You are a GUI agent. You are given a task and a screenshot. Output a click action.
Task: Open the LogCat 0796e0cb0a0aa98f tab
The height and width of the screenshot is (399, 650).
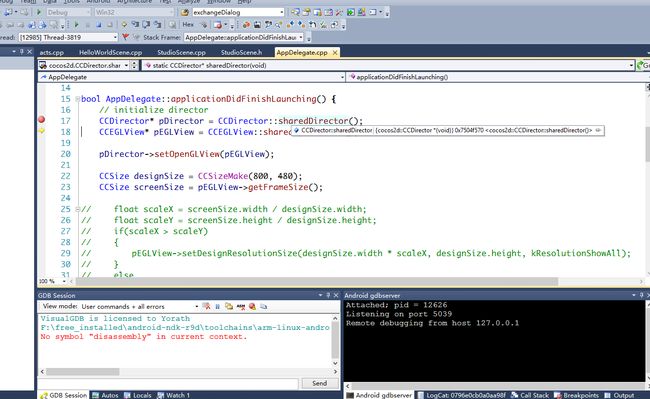(462, 395)
